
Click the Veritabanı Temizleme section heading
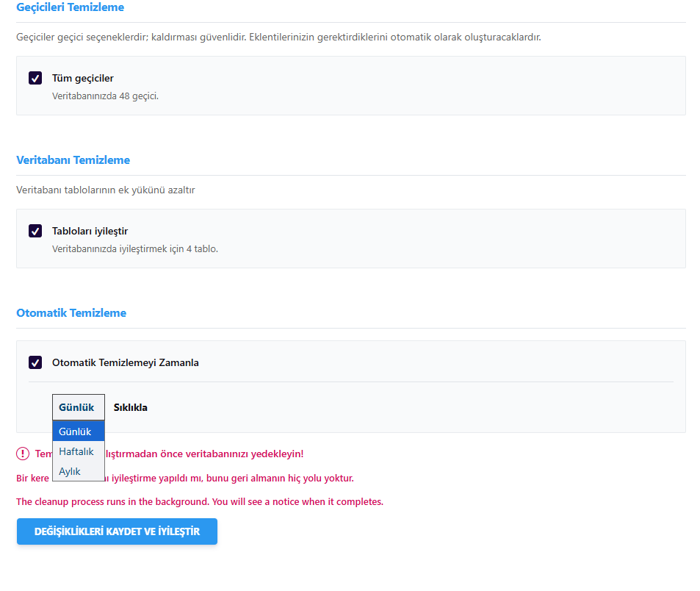[73, 160]
